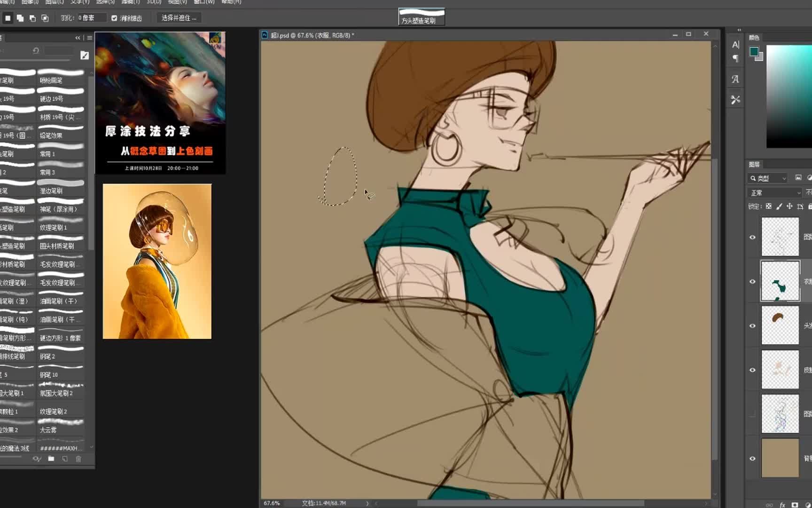The width and height of the screenshot is (812, 508).
Task: Pick a color in the color field
Action: (789, 96)
